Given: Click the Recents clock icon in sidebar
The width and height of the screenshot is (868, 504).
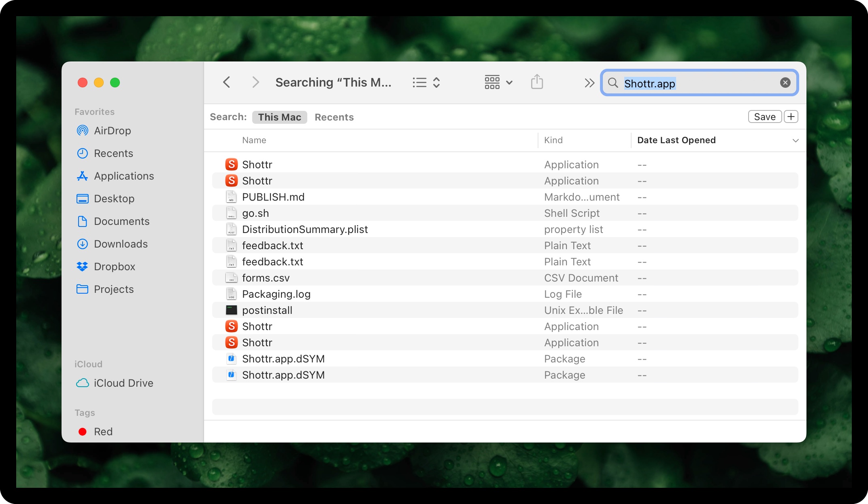Looking at the screenshot, I should click(83, 153).
